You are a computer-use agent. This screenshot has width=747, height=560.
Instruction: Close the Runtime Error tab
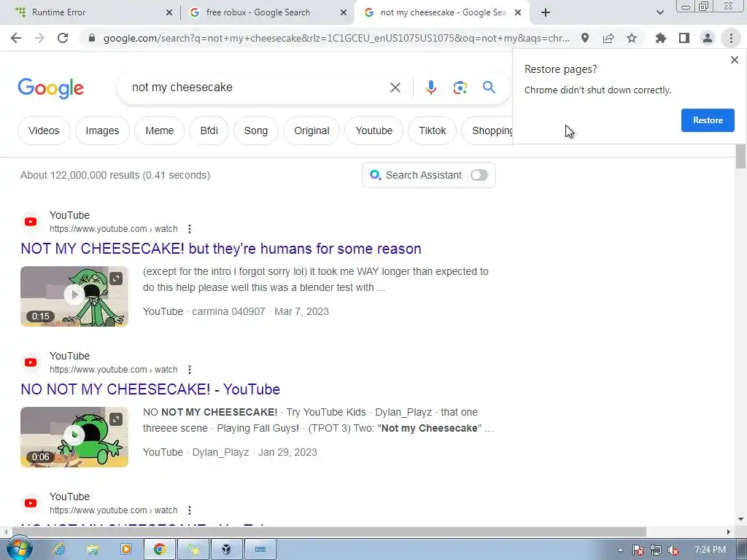169,13
